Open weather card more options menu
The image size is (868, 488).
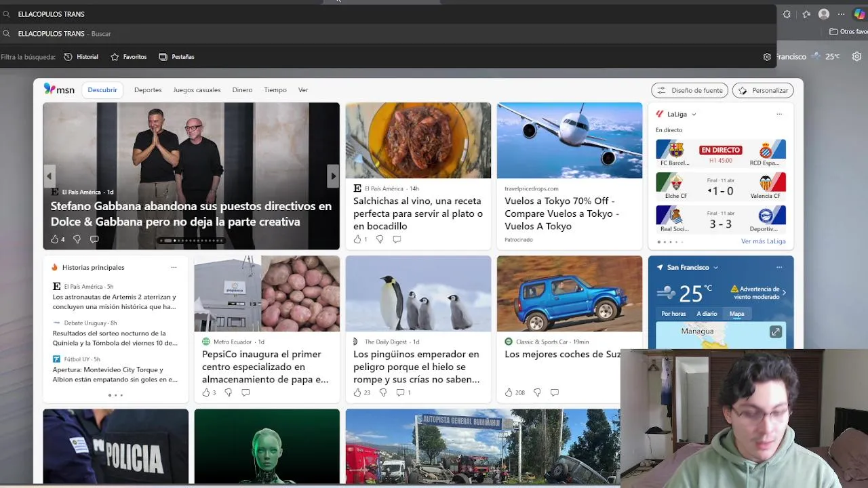tap(779, 268)
